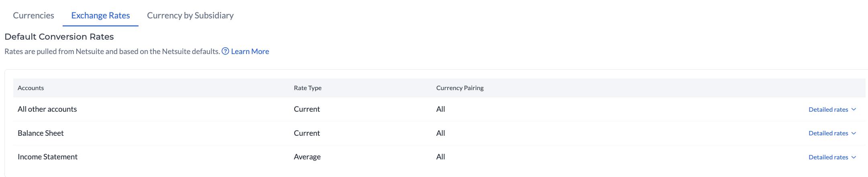868x177 pixels.
Task: Click the Default Conversion Rates heading
Action: [59, 37]
